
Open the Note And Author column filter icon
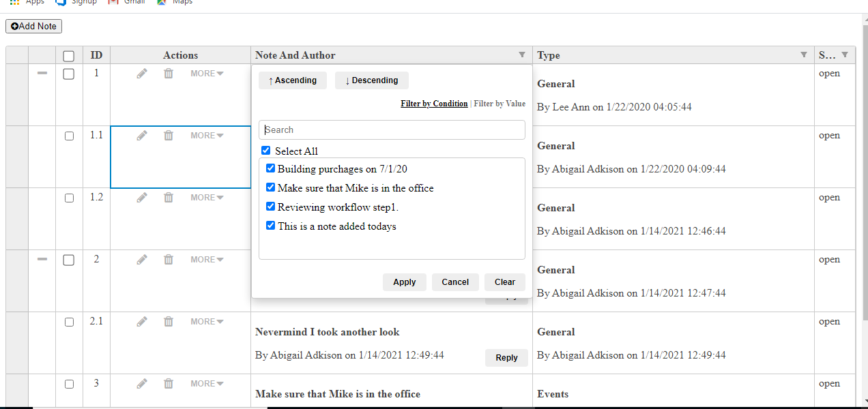522,55
